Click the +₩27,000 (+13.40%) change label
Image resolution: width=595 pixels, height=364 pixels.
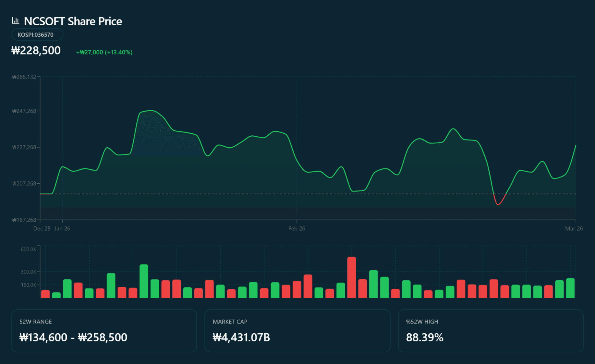click(x=104, y=52)
